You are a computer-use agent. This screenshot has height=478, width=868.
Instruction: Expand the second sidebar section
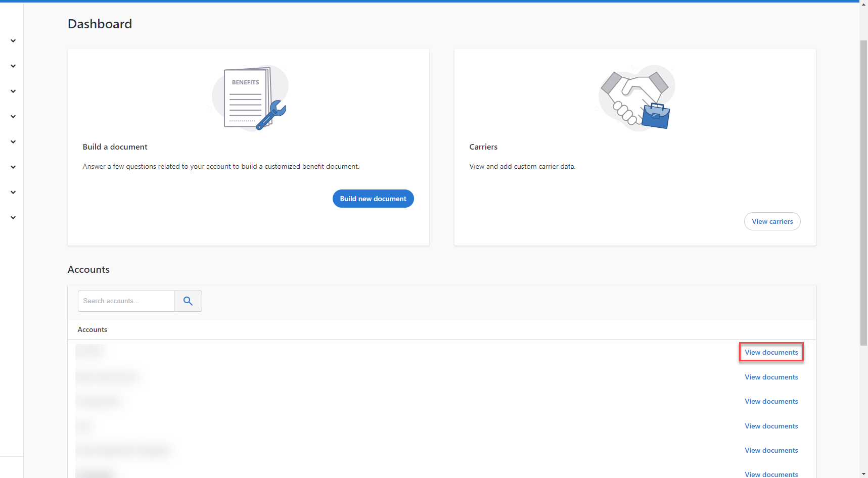coord(13,66)
